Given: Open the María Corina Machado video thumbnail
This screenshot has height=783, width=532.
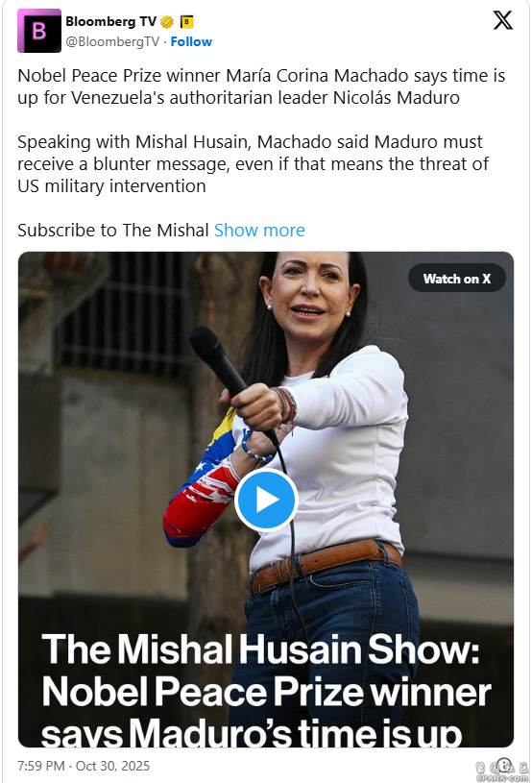Looking at the screenshot, I should (x=266, y=500).
